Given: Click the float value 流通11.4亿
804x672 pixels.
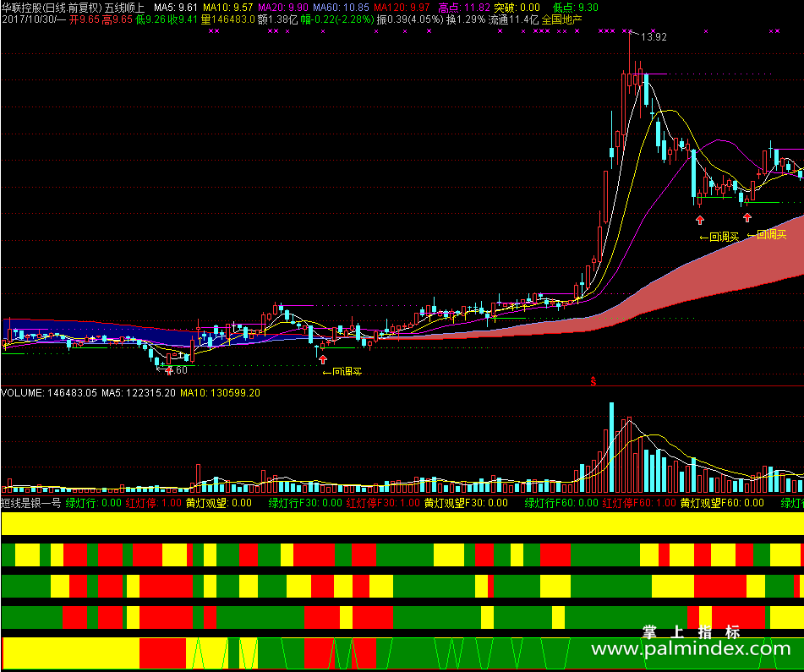Looking at the screenshot, I should [x=514, y=19].
